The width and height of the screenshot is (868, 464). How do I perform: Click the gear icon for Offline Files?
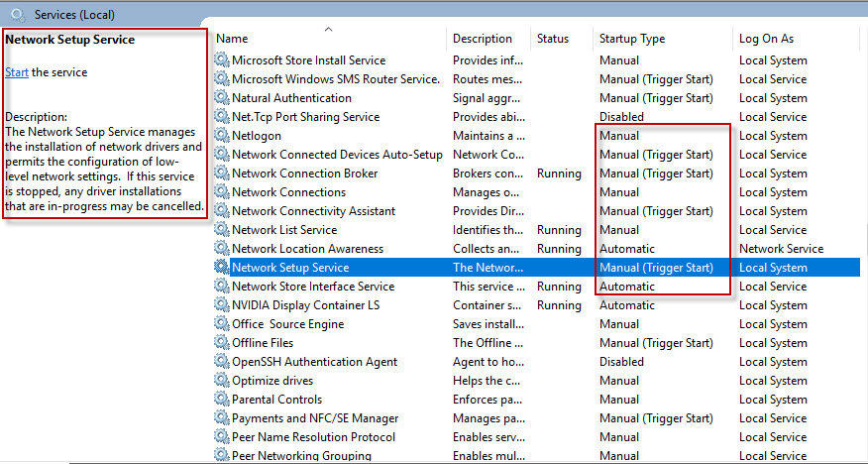click(222, 343)
